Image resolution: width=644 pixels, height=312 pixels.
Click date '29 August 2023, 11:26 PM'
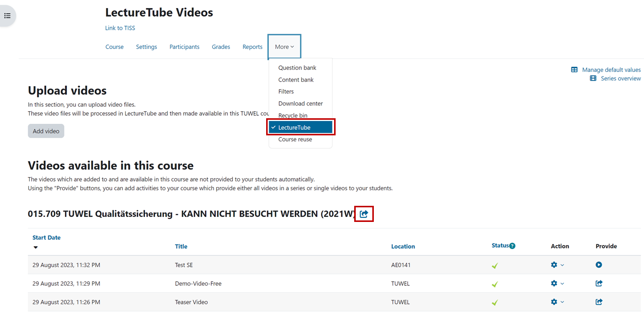tap(66, 302)
